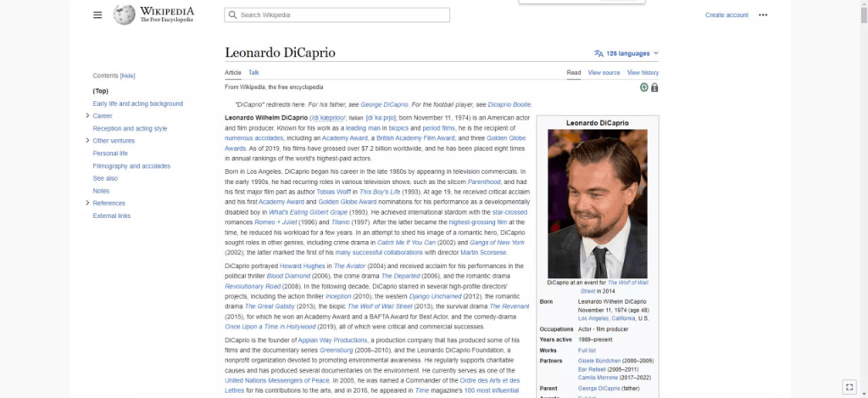Jump to Early life and acting background

tap(138, 104)
